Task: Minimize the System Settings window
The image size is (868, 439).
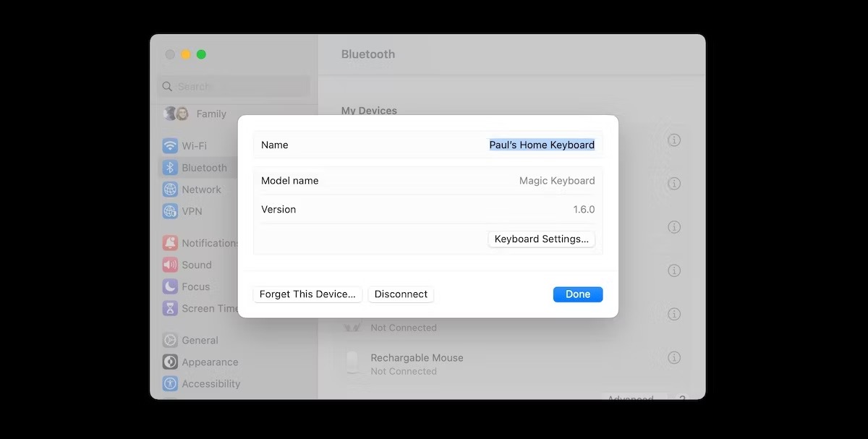Action: click(x=186, y=54)
